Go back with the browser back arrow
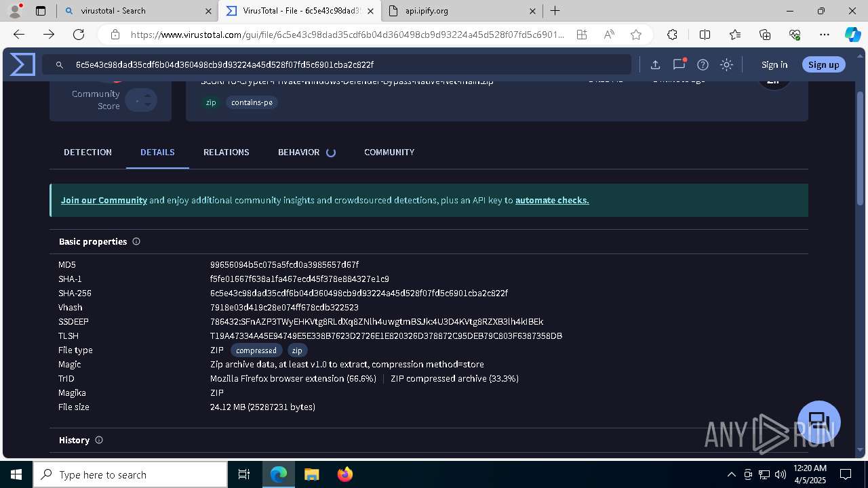 point(19,35)
